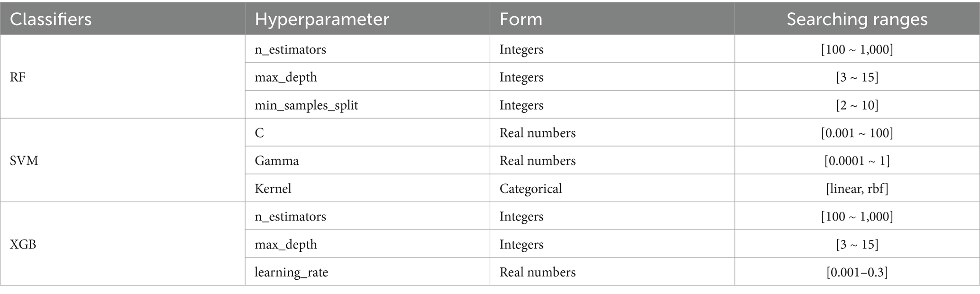This screenshot has width=980, height=294.
Task: Click the learning_rate hyperparameter cell
Action: (x=291, y=272)
